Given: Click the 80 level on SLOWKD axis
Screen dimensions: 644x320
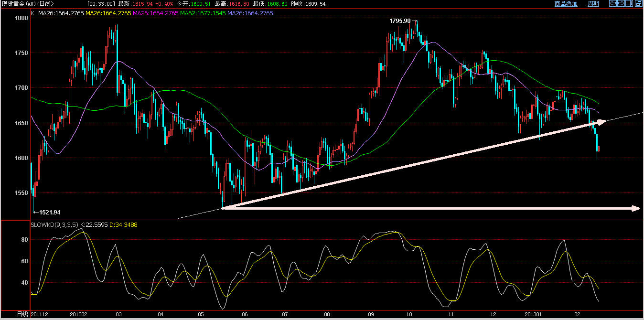Looking at the screenshot, I should click(25, 239).
